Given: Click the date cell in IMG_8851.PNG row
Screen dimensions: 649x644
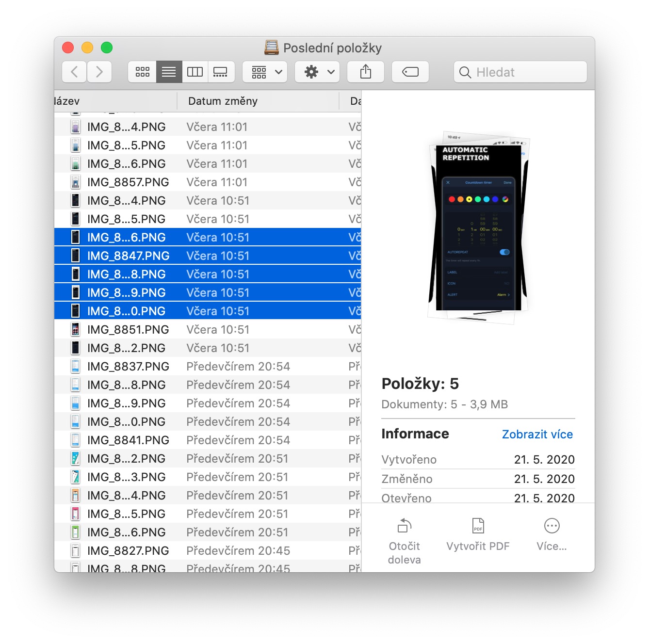Looking at the screenshot, I should tap(218, 330).
